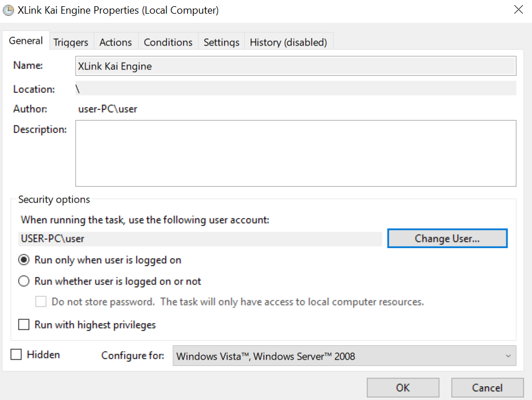View the History (disabled) tab
This screenshot has width=532, height=400.
(288, 42)
